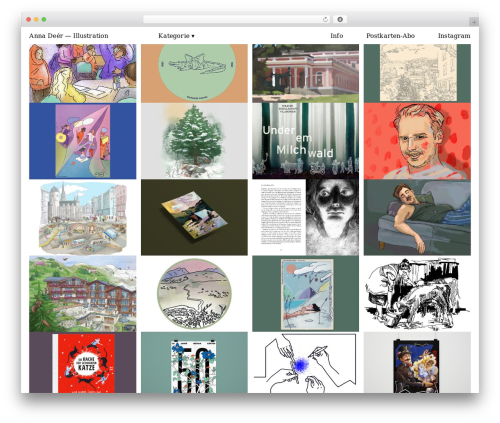The height and width of the screenshot is (423, 500).
Task: Open the town line-drawing on green background
Action: tap(417, 73)
